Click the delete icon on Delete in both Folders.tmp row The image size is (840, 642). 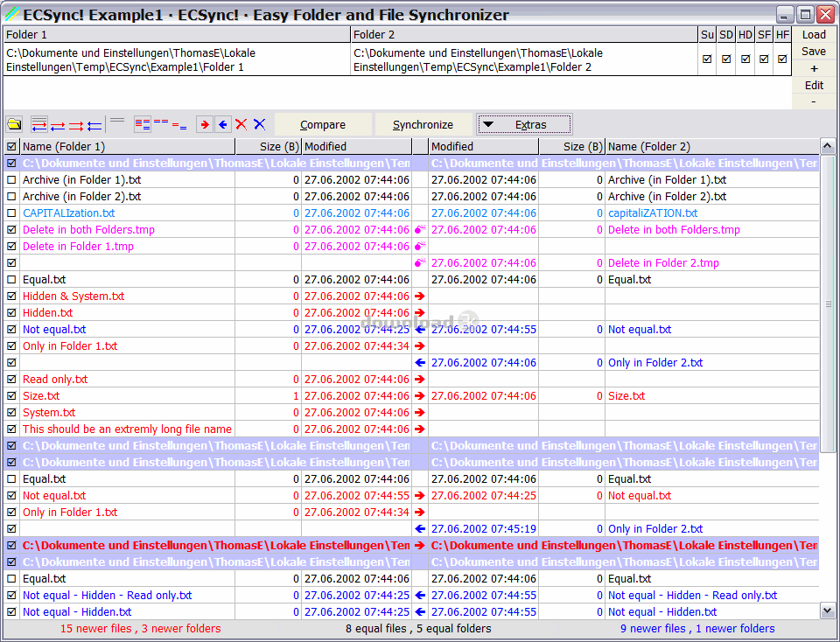point(420,230)
